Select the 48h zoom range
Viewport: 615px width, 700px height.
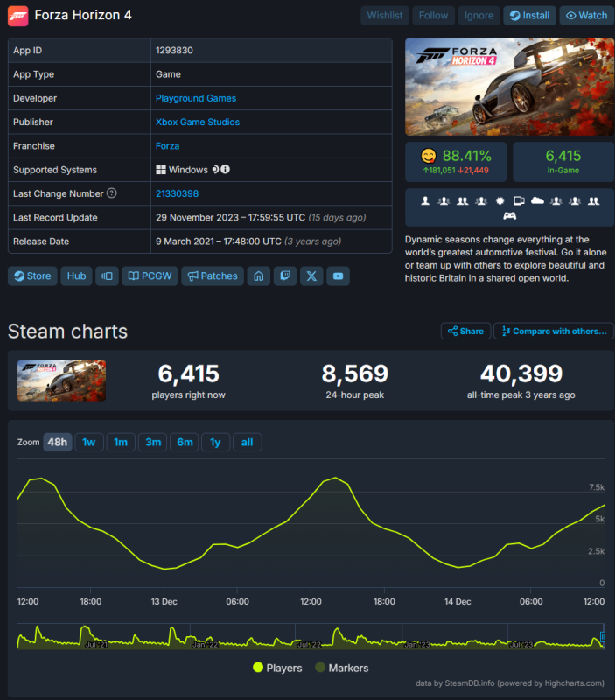(x=58, y=443)
